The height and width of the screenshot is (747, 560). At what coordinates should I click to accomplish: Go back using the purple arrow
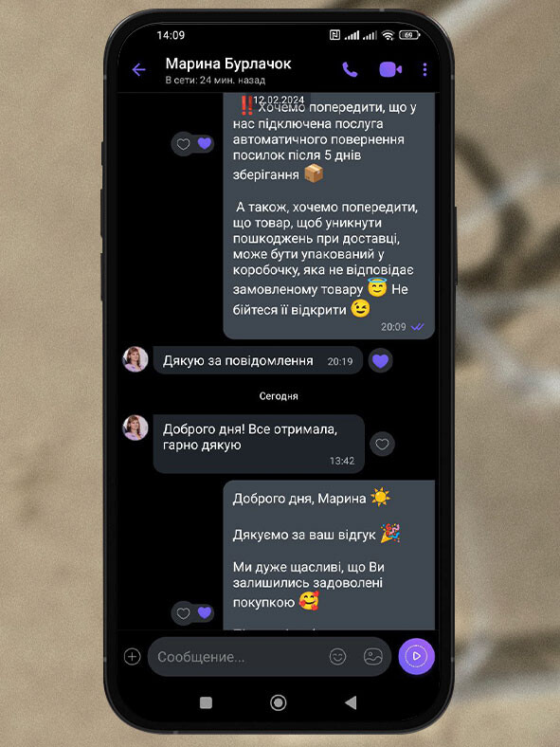coord(138,70)
